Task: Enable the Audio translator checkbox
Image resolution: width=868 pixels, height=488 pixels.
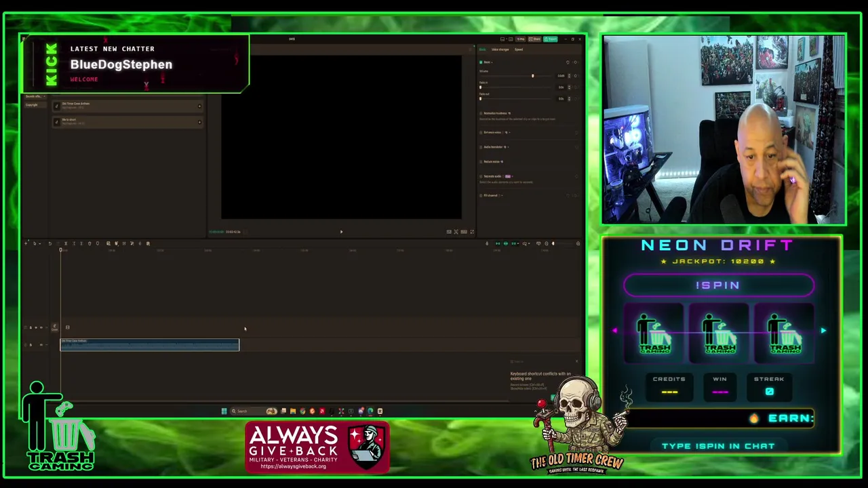Action: point(481,147)
